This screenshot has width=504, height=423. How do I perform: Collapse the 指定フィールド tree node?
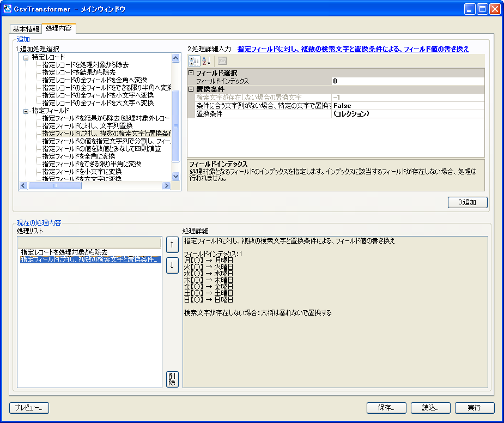[x=26, y=111]
